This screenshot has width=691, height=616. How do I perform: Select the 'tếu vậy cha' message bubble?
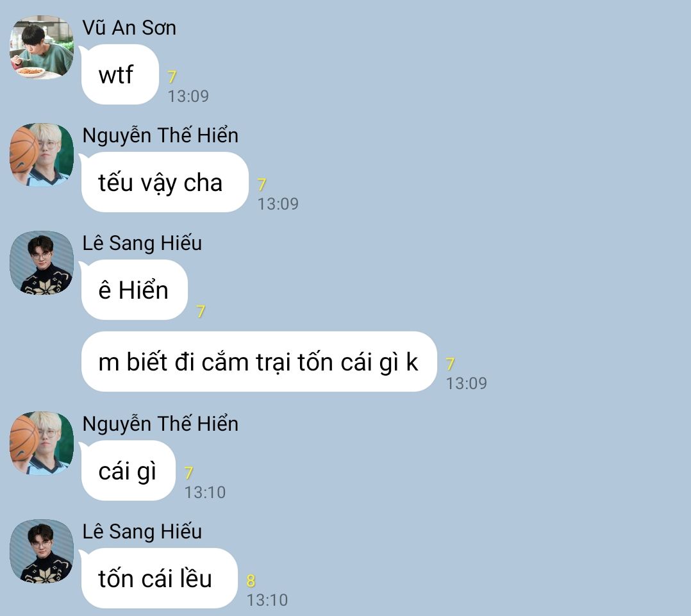(164, 182)
